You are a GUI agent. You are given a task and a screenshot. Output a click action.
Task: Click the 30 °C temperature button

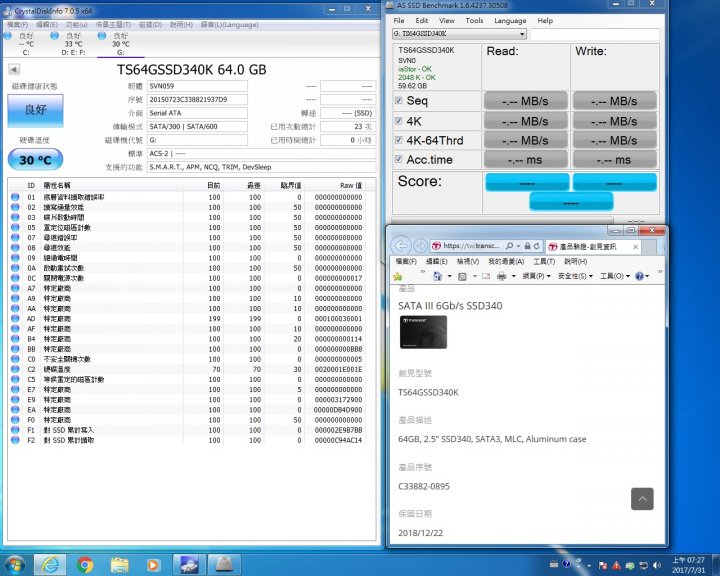pyautogui.click(x=35, y=159)
